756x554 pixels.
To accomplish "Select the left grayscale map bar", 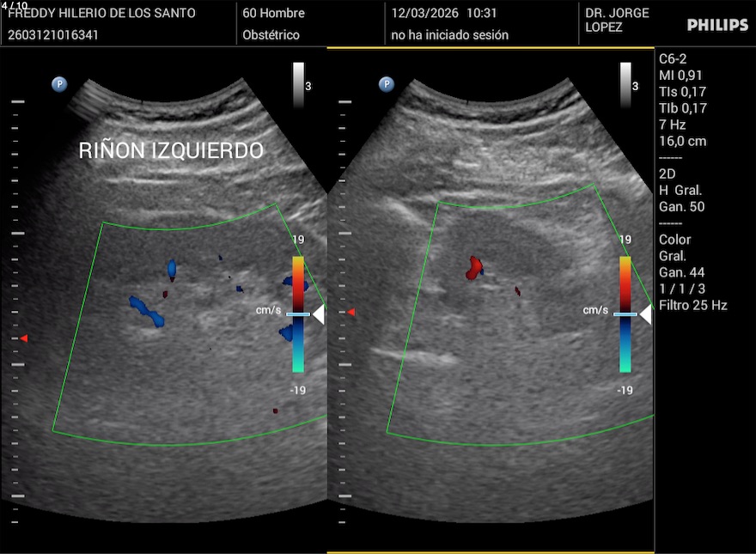I will [x=297, y=84].
